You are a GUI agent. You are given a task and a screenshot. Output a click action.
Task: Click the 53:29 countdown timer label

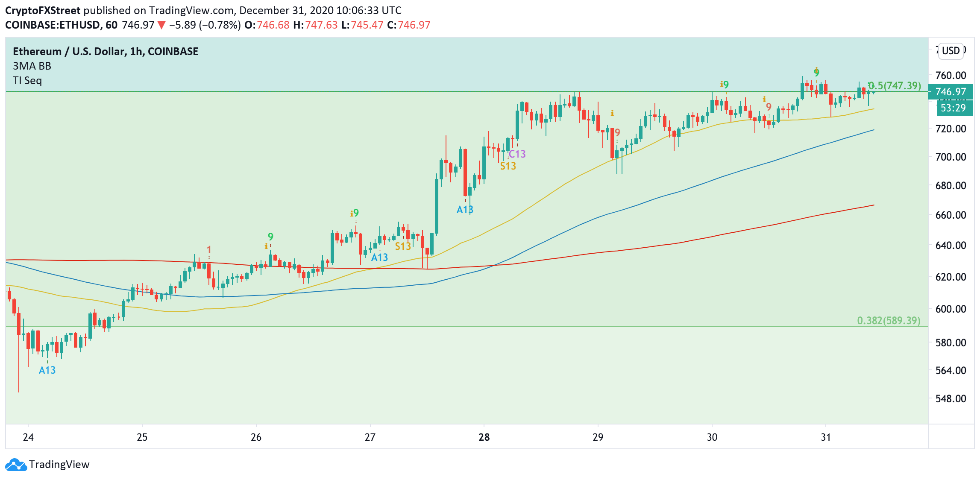[x=954, y=108]
